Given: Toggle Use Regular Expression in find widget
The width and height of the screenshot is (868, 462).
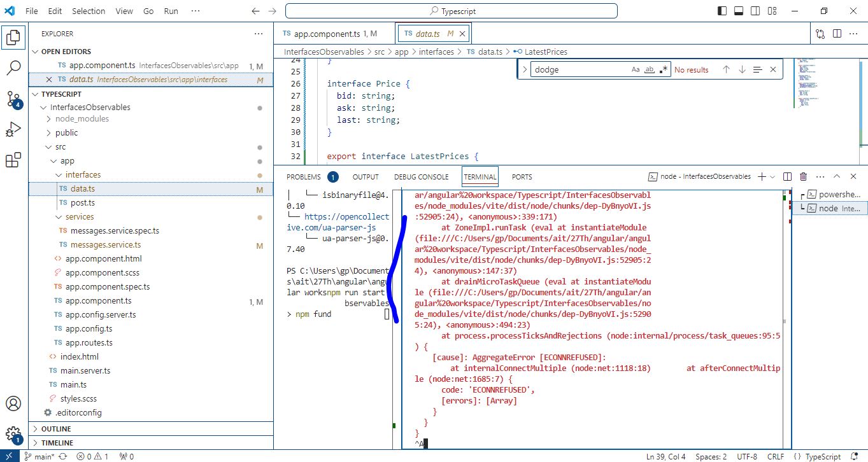Looking at the screenshot, I should (x=664, y=69).
